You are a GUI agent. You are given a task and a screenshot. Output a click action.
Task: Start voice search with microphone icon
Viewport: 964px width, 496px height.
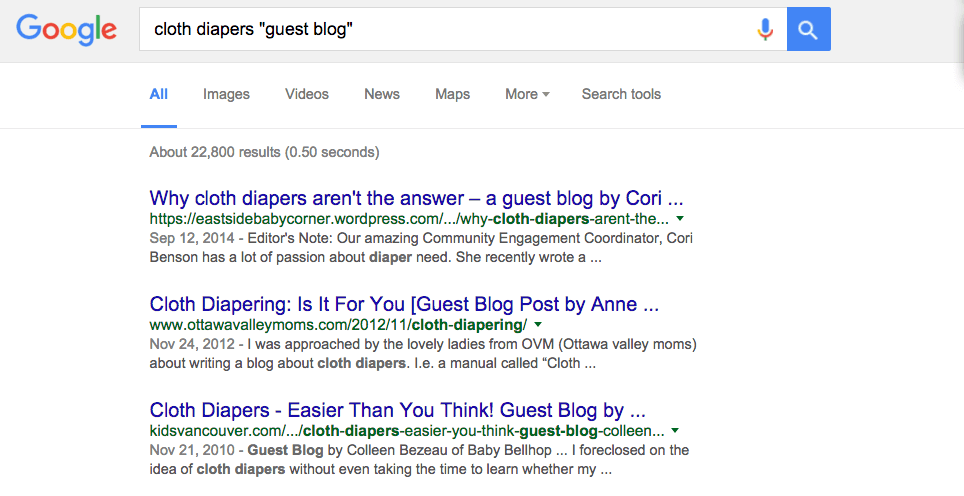pos(765,29)
